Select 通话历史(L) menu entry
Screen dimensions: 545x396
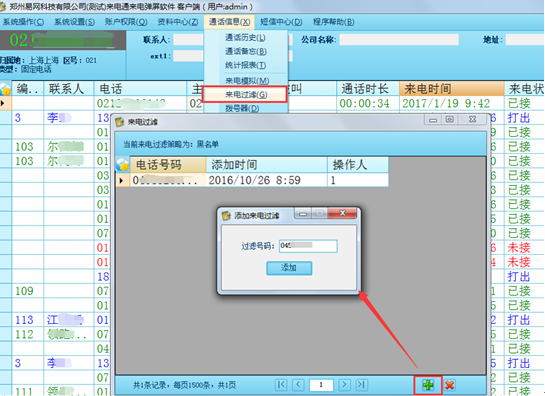(x=246, y=38)
